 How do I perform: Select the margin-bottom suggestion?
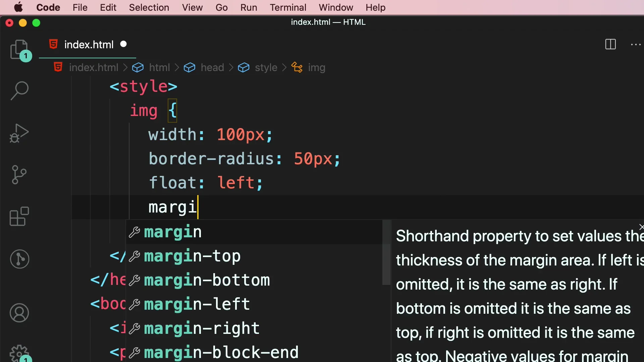[x=254, y=280]
